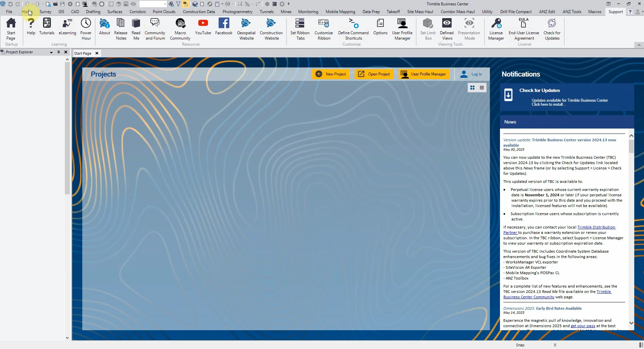Open the YouTube resource page
This screenshot has height=349, width=644.
203,29
